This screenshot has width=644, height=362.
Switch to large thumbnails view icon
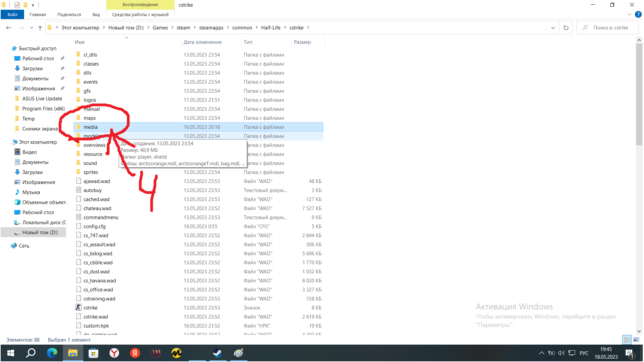coord(637,340)
